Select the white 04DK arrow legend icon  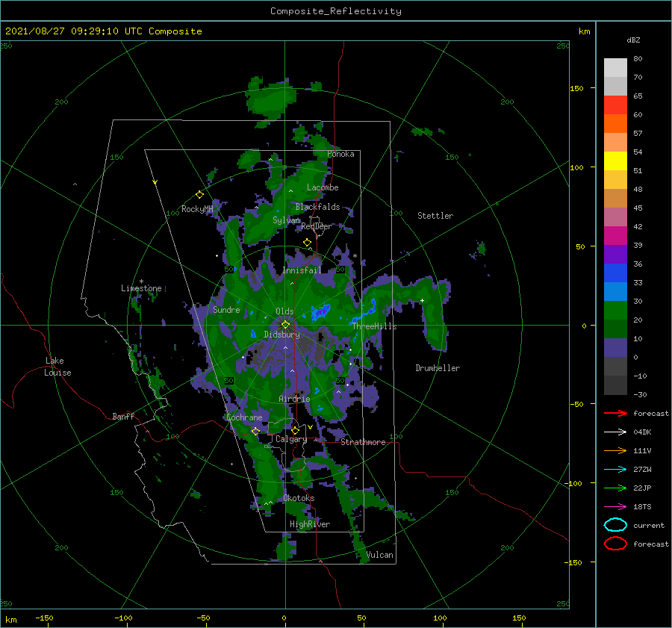[615, 432]
